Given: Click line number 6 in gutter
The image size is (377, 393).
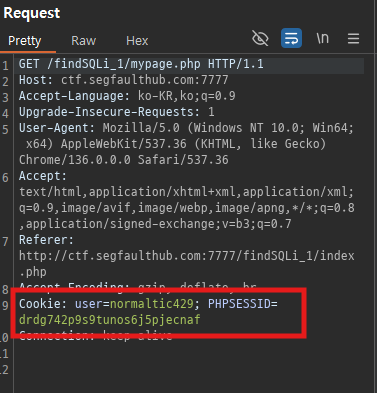Looking at the screenshot, I should click(5, 177).
